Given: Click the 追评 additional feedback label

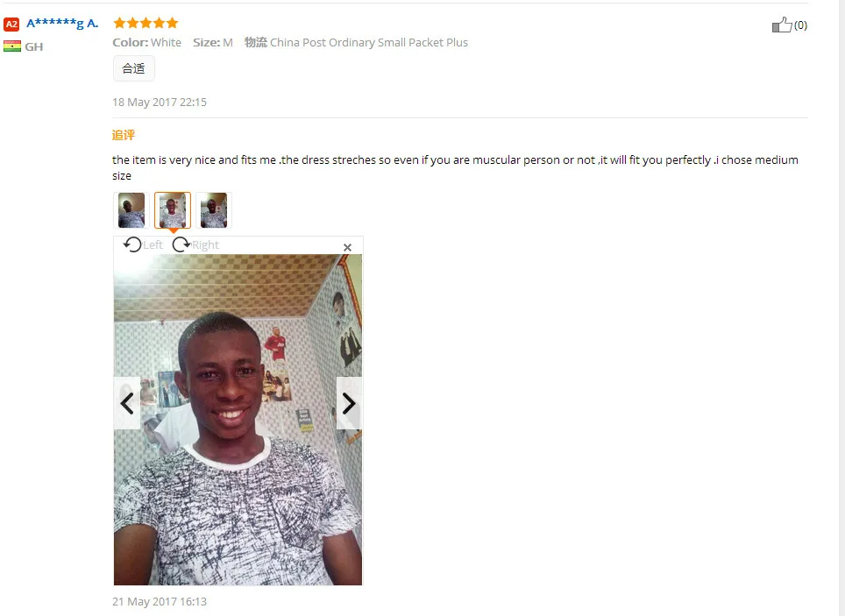Looking at the screenshot, I should (x=124, y=135).
